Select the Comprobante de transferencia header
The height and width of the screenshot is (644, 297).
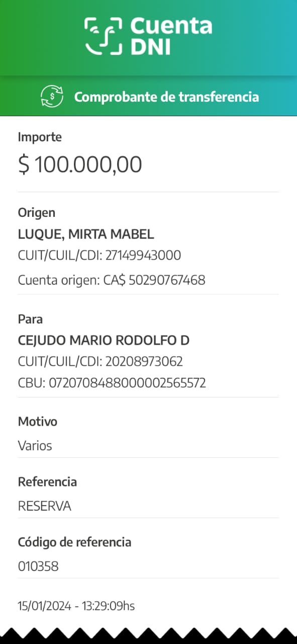point(166,97)
